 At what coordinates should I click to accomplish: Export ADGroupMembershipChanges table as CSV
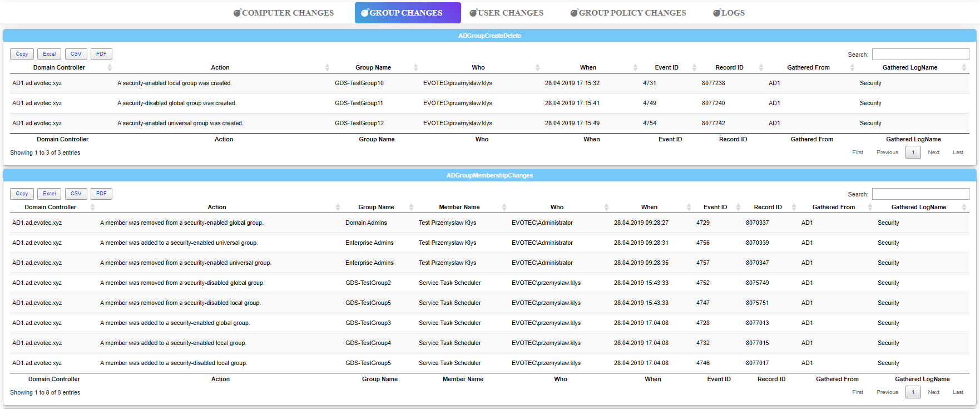coord(76,194)
